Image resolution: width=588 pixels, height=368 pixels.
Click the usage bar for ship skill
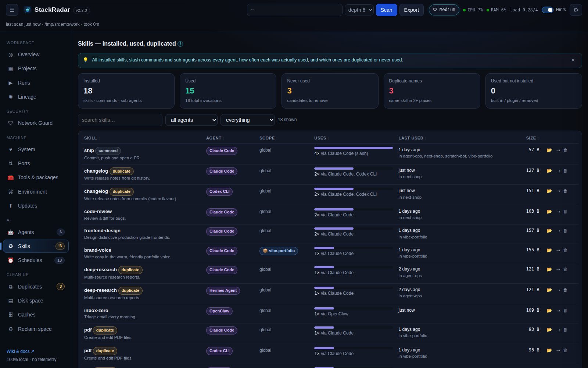coord(353,148)
